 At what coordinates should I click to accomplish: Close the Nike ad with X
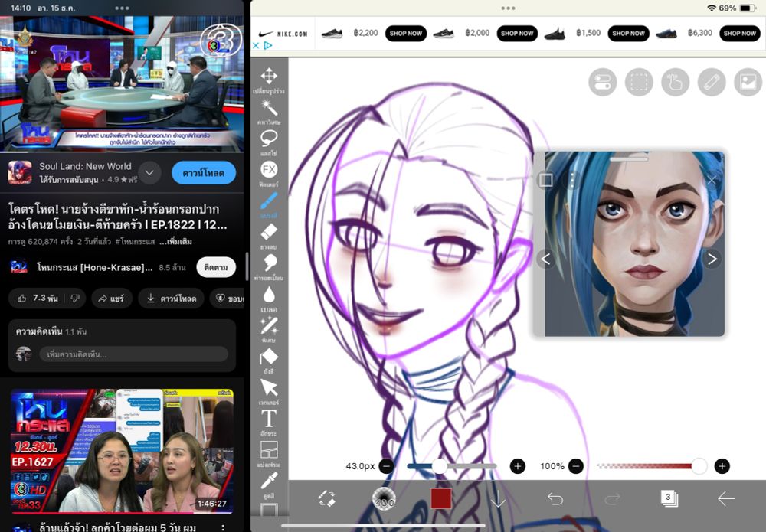[x=256, y=45]
